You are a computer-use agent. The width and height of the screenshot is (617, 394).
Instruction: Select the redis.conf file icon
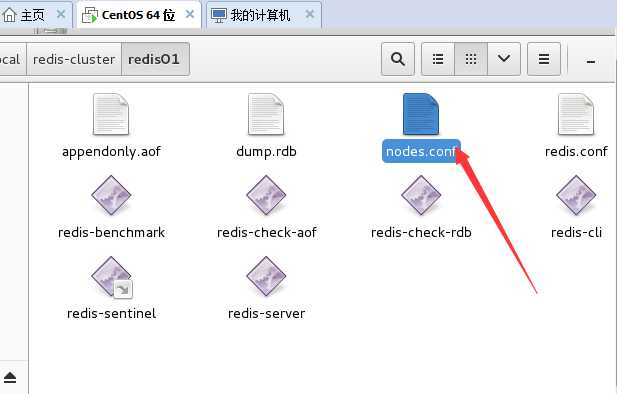coord(576,114)
